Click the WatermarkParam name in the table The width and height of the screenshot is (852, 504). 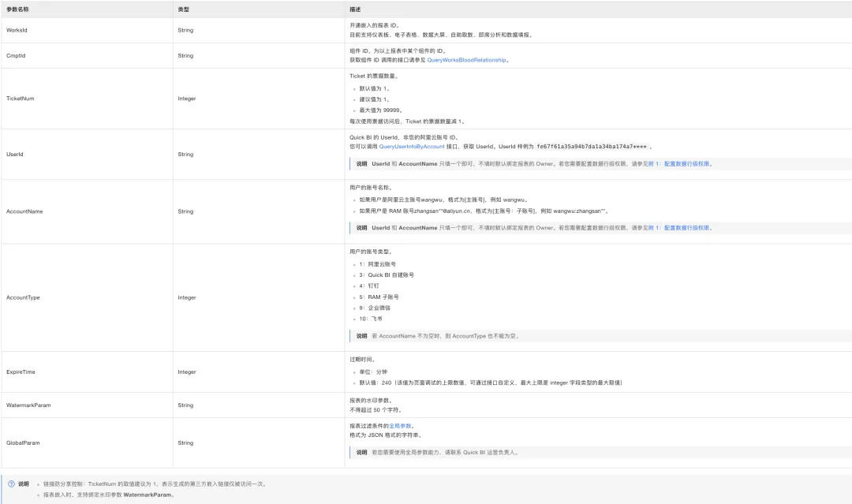click(28, 405)
